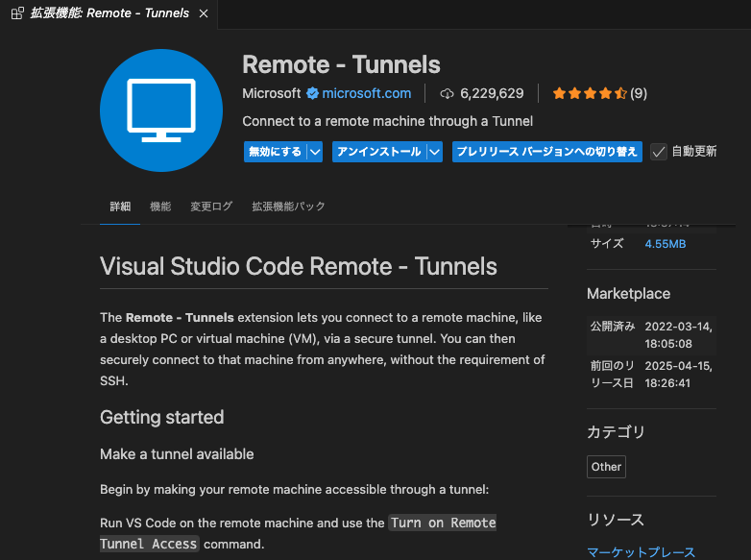Screen dimensions: 751x560
Task: Toggle the 自動更新 auto-update checkbox
Action: tap(659, 152)
